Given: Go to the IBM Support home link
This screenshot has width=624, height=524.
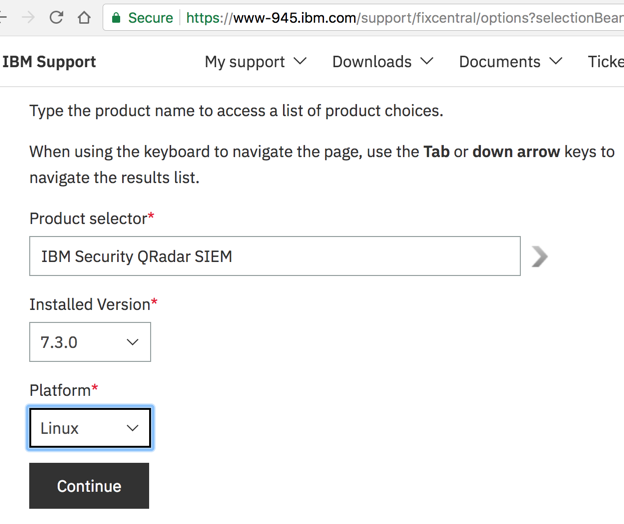Looking at the screenshot, I should (x=49, y=62).
